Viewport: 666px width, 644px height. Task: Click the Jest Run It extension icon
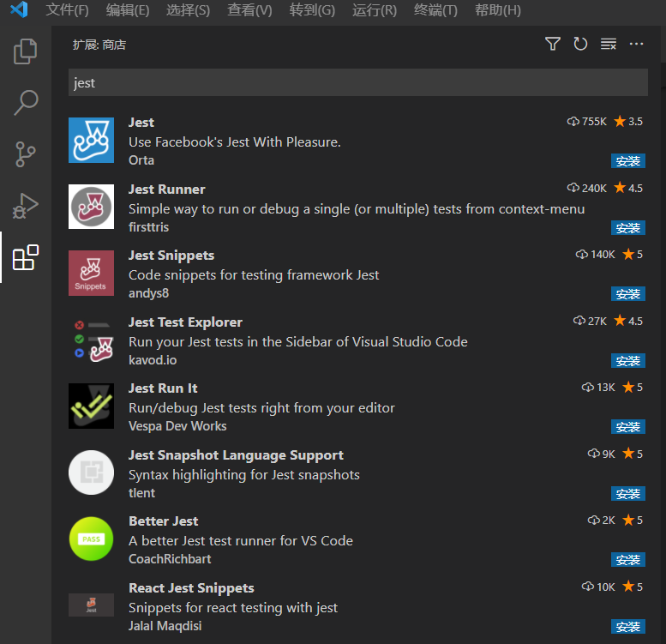pos(92,406)
